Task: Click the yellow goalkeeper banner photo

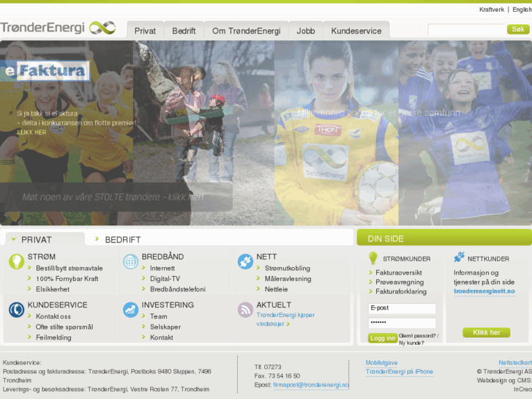Action: pos(337,133)
